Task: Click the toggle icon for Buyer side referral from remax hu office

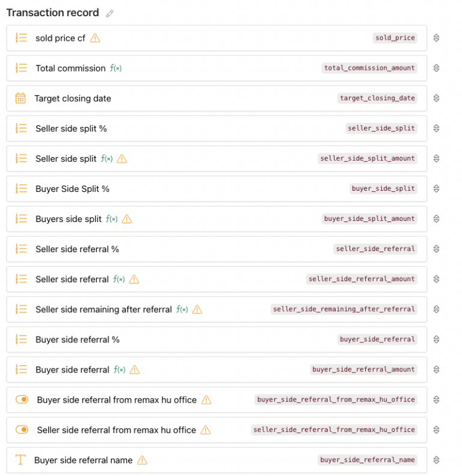Action: (22, 400)
